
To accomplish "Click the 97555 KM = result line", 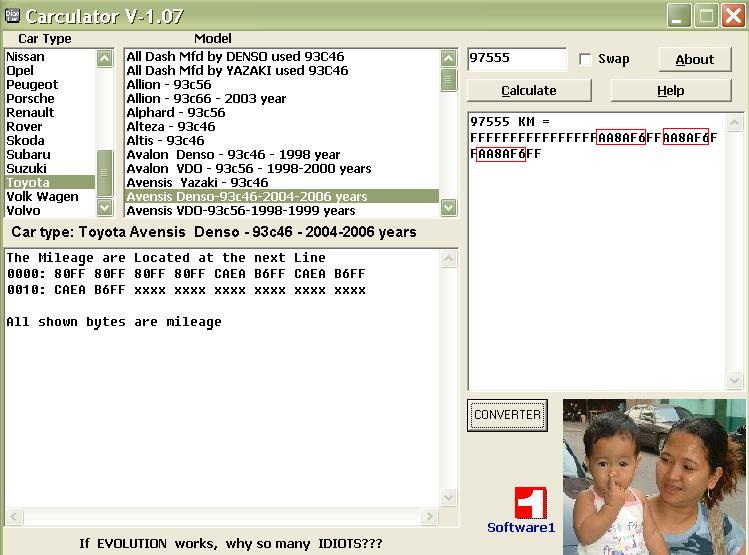I will [510, 122].
